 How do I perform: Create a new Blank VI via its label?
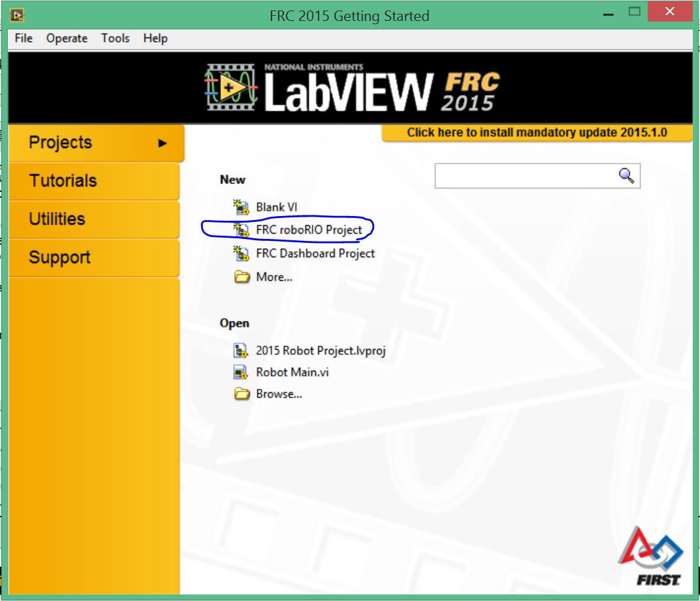click(x=276, y=208)
